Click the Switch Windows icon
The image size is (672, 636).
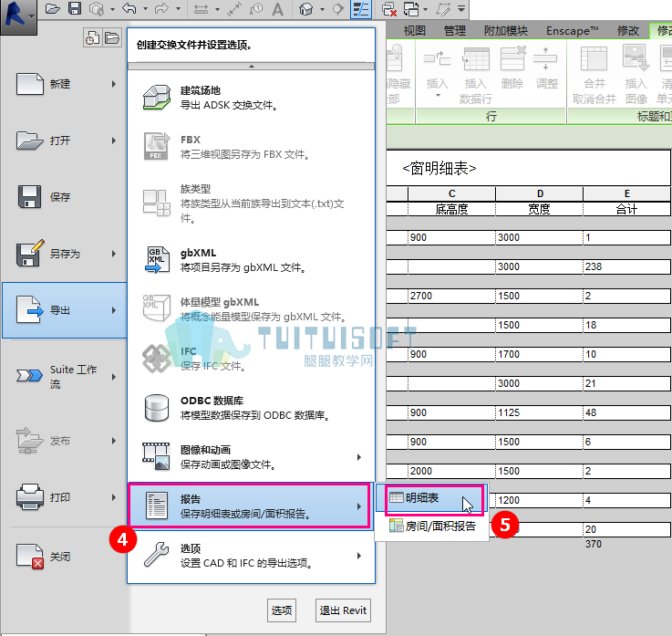[411, 9]
